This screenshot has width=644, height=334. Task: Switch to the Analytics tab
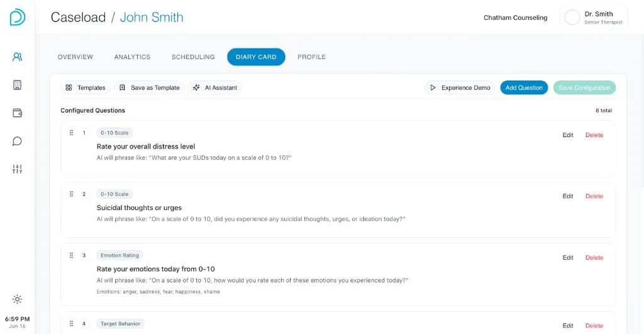pyautogui.click(x=132, y=57)
